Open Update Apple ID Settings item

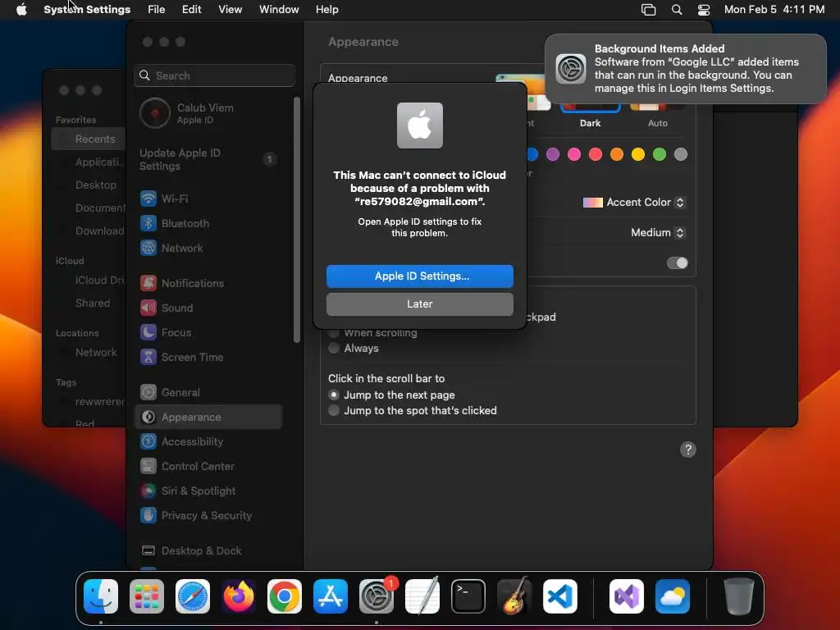208,159
